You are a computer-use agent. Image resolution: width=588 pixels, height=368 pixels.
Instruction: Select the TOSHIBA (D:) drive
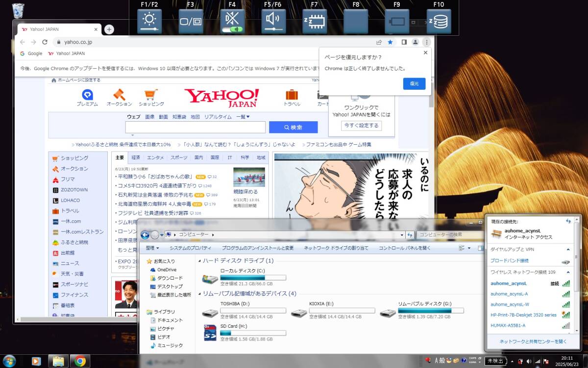pos(244,310)
